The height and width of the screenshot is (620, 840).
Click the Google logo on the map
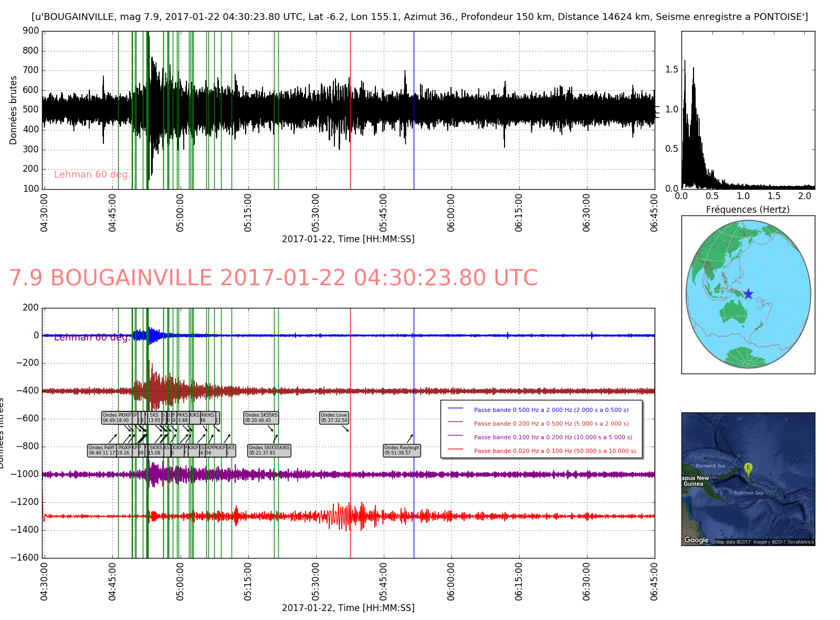click(x=696, y=540)
